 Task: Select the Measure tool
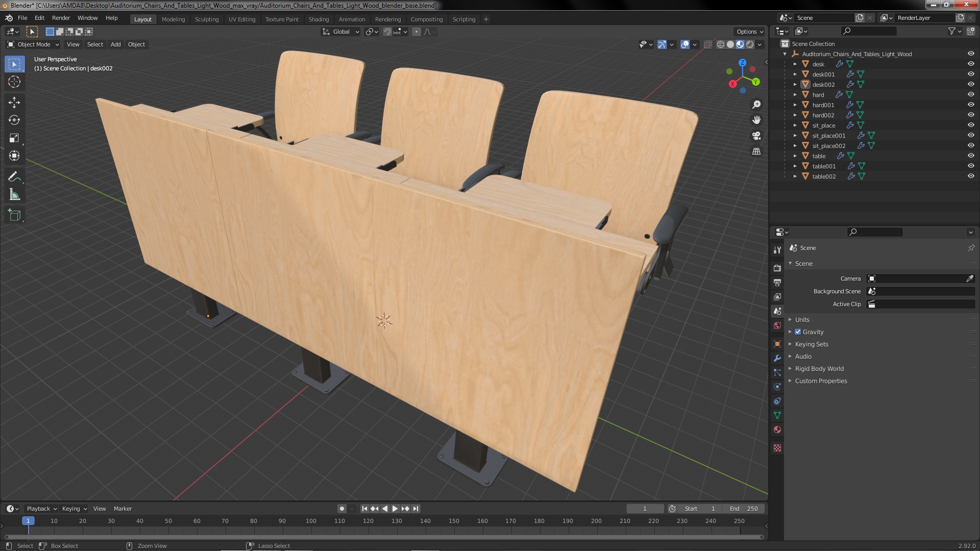pyautogui.click(x=14, y=195)
